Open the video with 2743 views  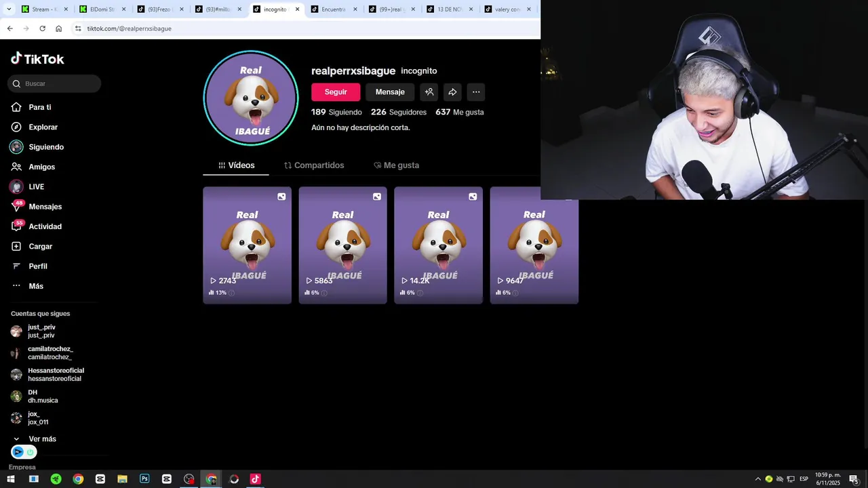tap(247, 245)
